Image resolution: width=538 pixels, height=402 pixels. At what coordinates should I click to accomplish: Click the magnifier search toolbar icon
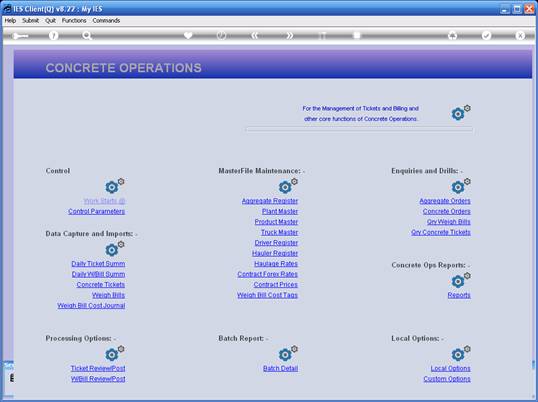[x=87, y=35]
